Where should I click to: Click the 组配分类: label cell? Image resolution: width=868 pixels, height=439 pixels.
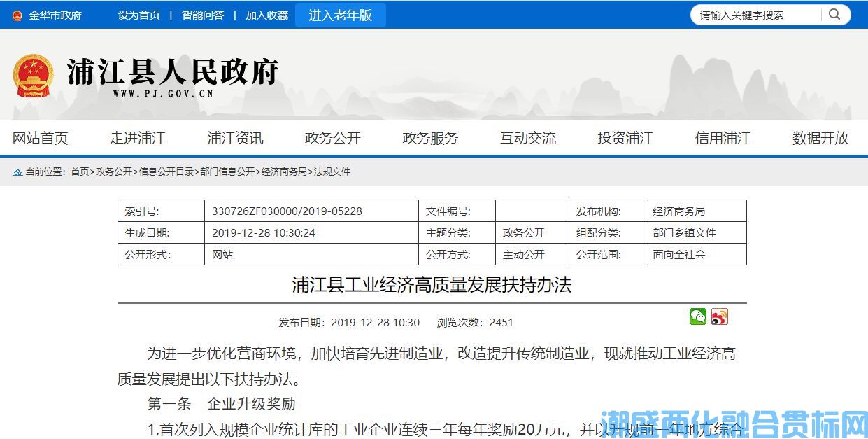click(x=607, y=232)
